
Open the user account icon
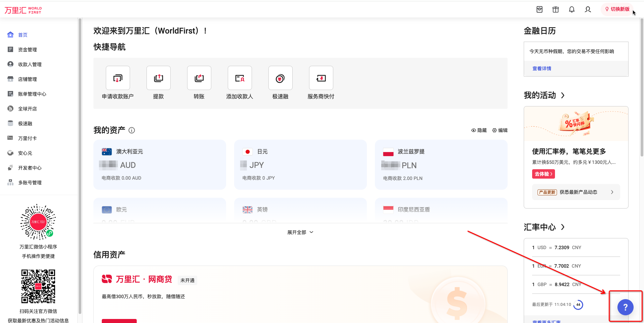click(x=588, y=9)
